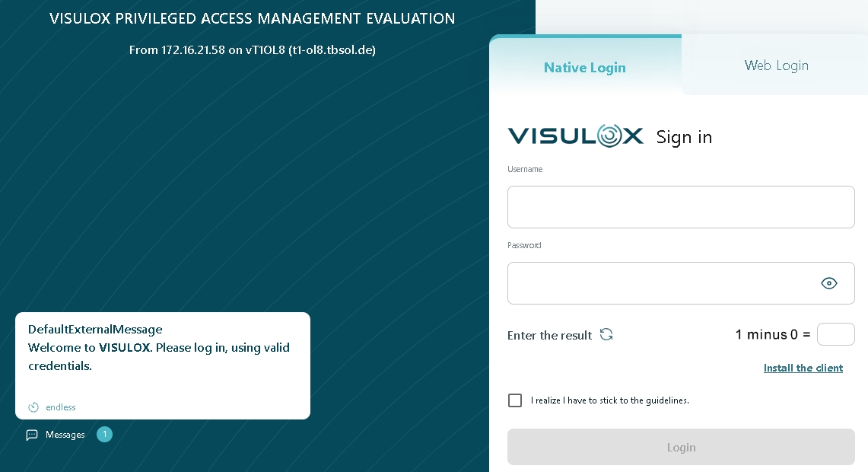868x472 pixels.
Task: Refresh the captcha math question
Action: 606,335
